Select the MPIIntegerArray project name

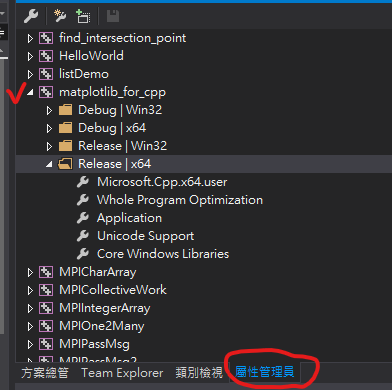click(105, 308)
